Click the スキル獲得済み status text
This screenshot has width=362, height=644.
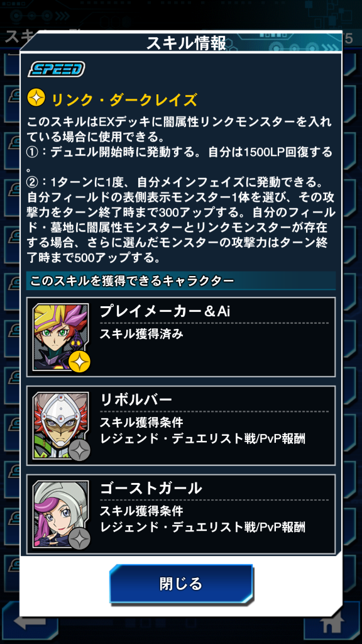141,334
